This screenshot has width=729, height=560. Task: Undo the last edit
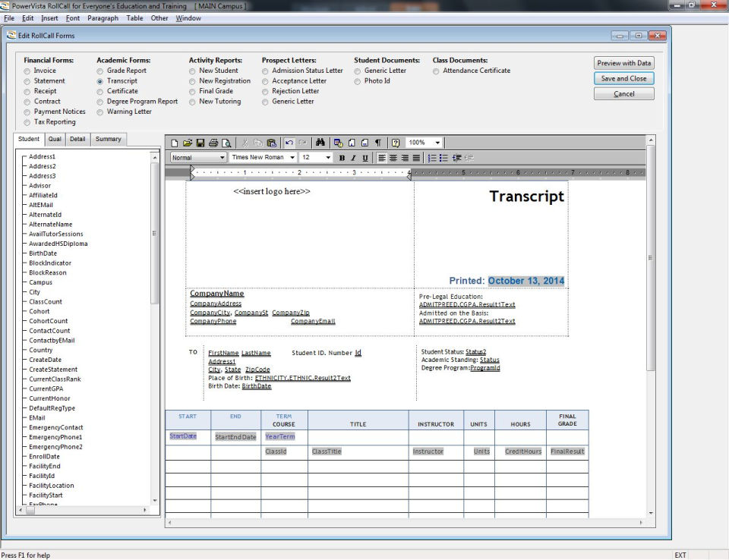289,143
